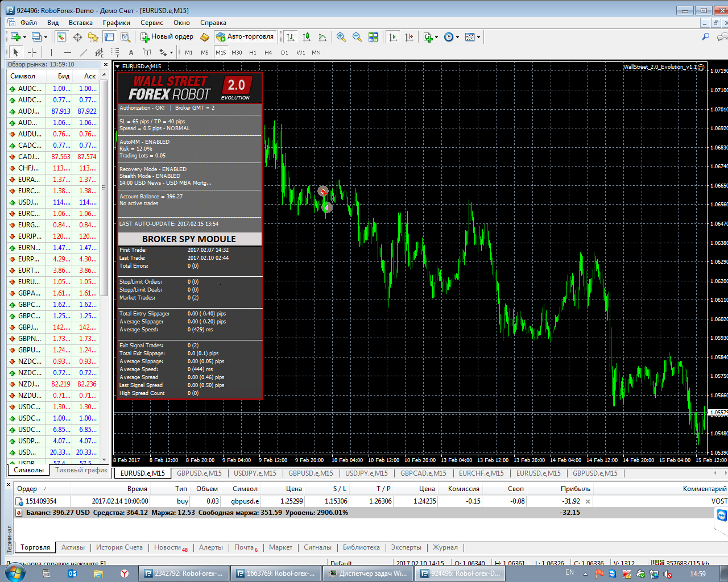The height and width of the screenshot is (582, 728).
Task: Toggle chart shift icon
Action: (x=409, y=37)
